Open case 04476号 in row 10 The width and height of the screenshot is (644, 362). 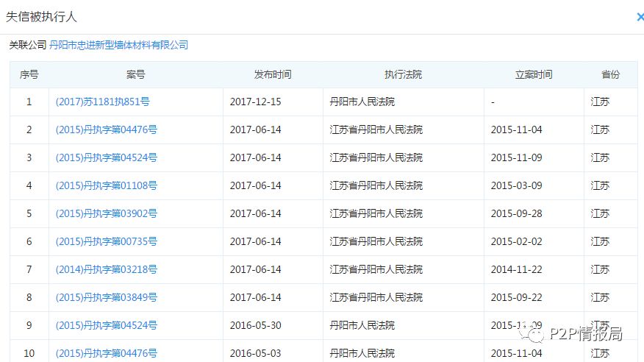pos(107,353)
